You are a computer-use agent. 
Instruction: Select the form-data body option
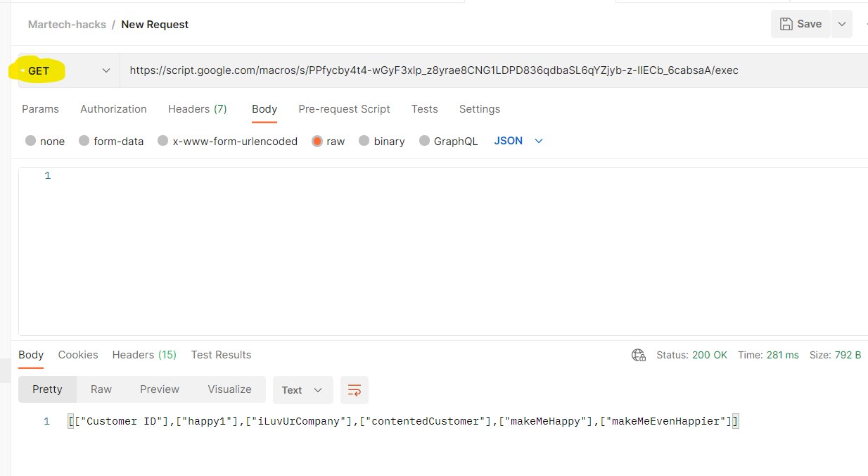click(111, 141)
